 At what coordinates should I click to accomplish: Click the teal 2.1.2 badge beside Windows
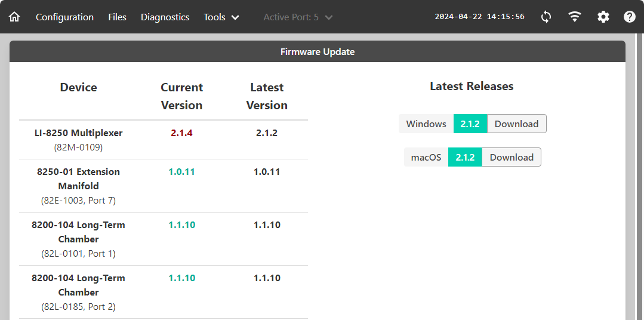(x=470, y=124)
